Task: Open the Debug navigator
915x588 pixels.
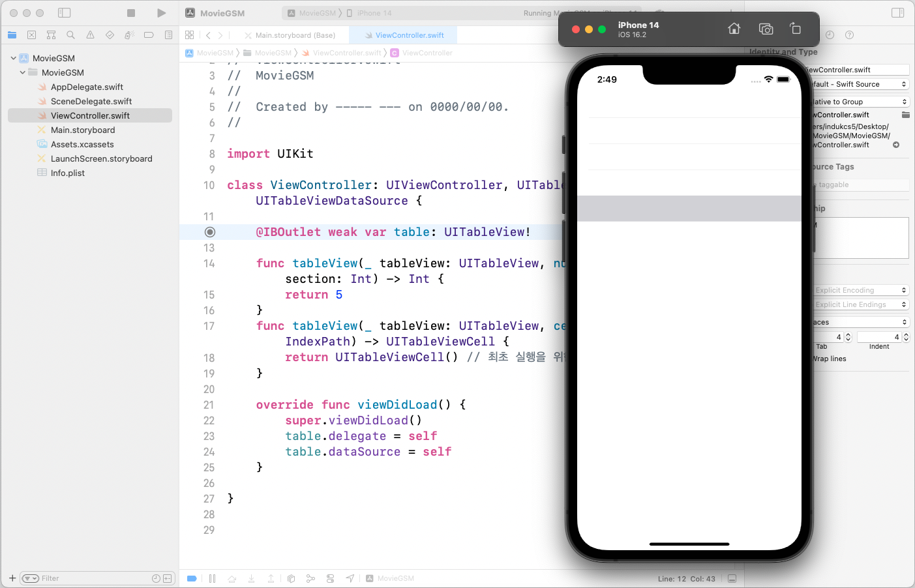Action: pos(129,35)
